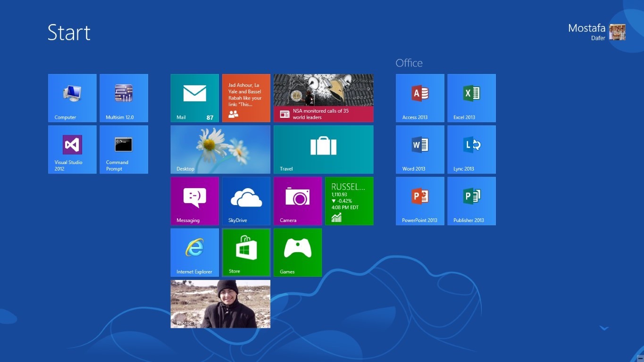
Task: Open the SkyDrive tile
Action: click(246, 201)
